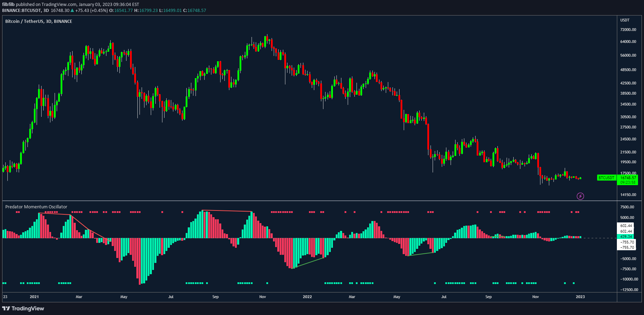Jump to 2022 on the time axis
This screenshot has height=315, width=644.
[x=307, y=297]
